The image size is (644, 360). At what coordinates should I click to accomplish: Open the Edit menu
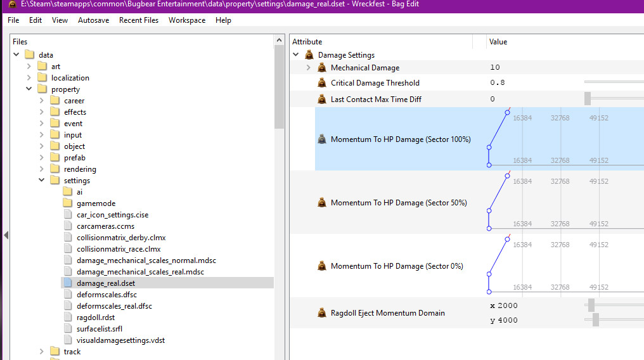35,20
